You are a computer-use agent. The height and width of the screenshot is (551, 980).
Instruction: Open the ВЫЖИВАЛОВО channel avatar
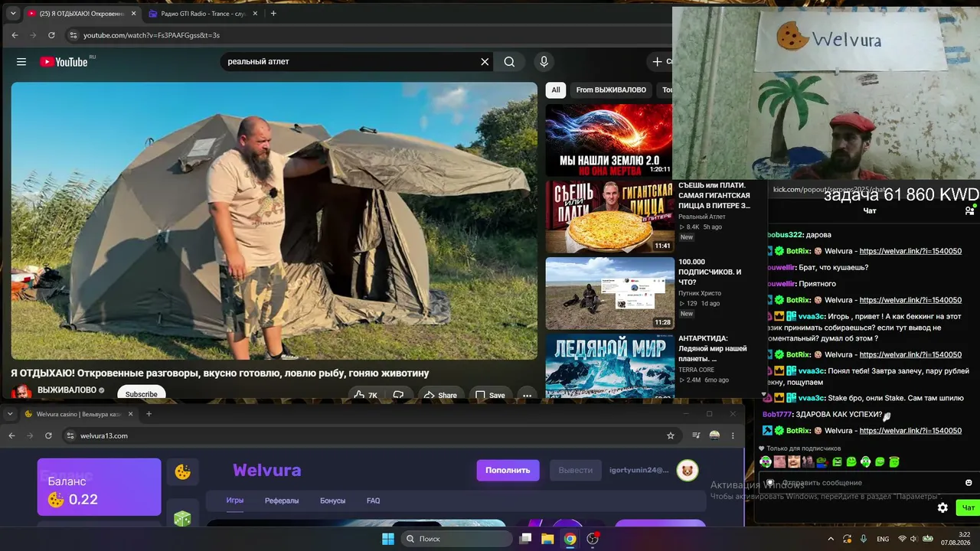point(21,391)
